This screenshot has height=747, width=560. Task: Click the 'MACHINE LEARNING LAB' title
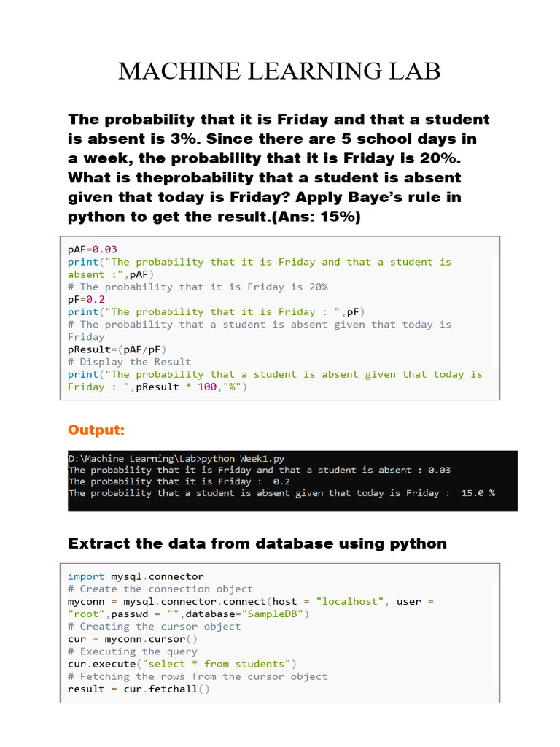click(x=279, y=71)
